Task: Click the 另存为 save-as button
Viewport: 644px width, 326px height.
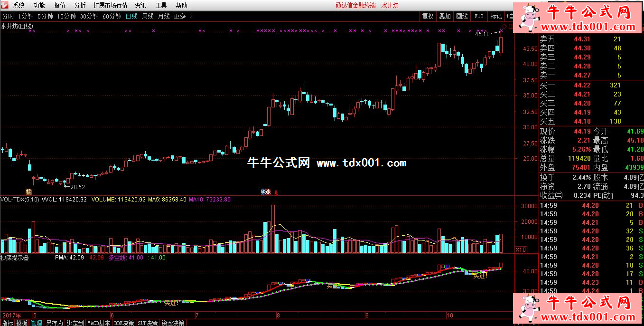Action: tap(54, 323)
